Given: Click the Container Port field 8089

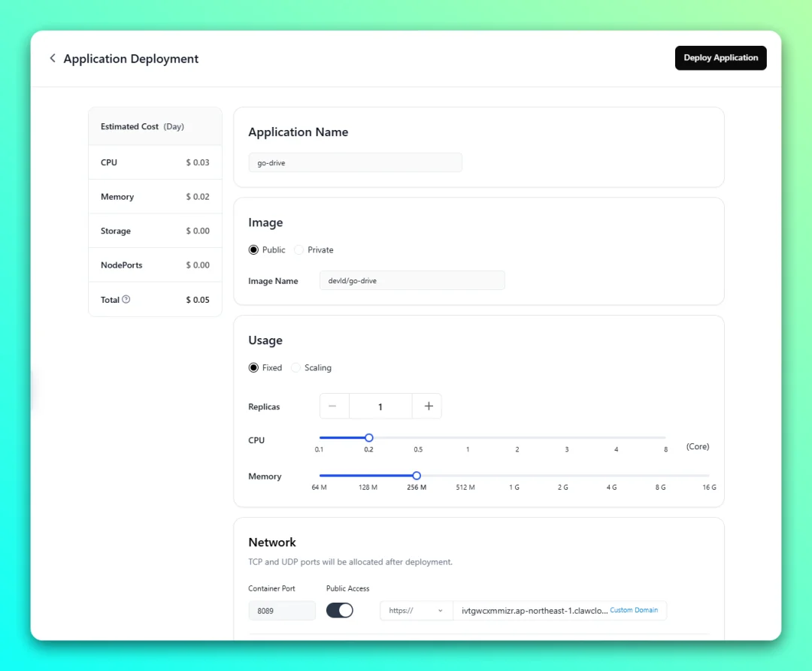Looking at the screenshot, I should 282,610.
